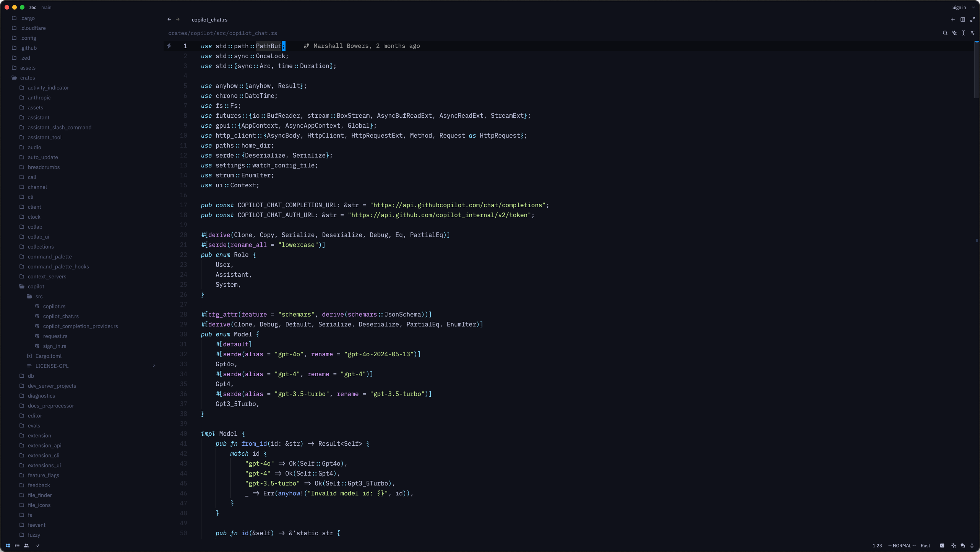Image resolution: width=980 pixels, height=552 pixels.
Task: Click the 1:23 cursor position indicator
Action: (877, 546)
